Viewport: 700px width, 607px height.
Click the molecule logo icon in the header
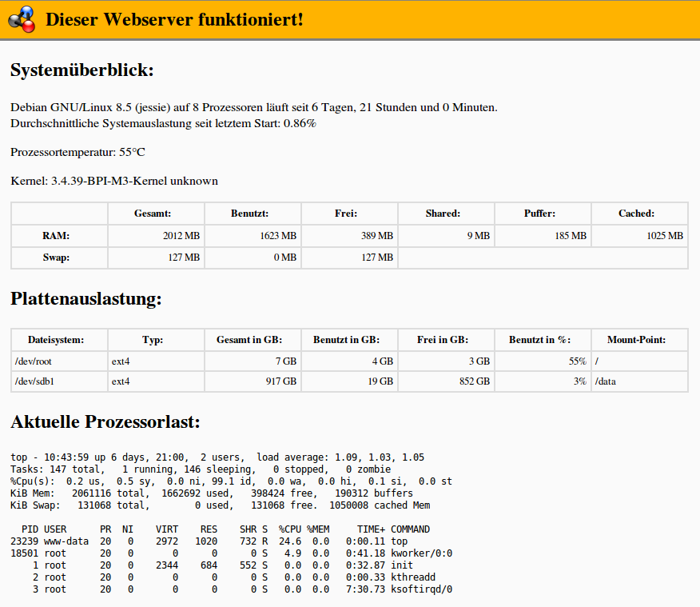pyautogui.click(x=22, y=19)
